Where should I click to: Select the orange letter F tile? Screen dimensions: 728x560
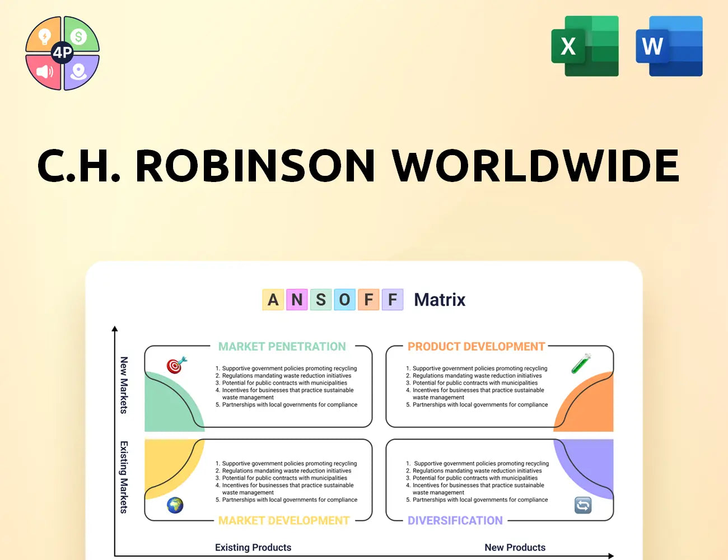pyautogui.click(x=368, y=300)
